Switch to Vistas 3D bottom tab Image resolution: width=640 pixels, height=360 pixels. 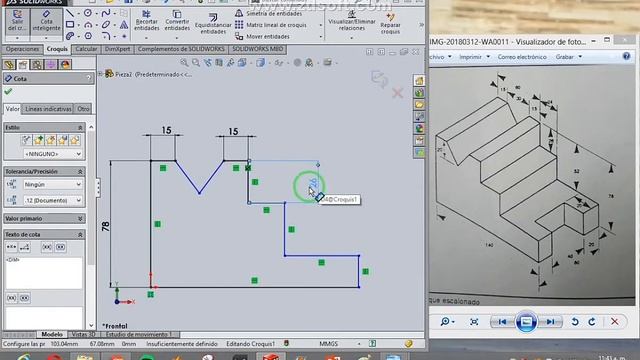pyautogui.click(x=83, y=334)
